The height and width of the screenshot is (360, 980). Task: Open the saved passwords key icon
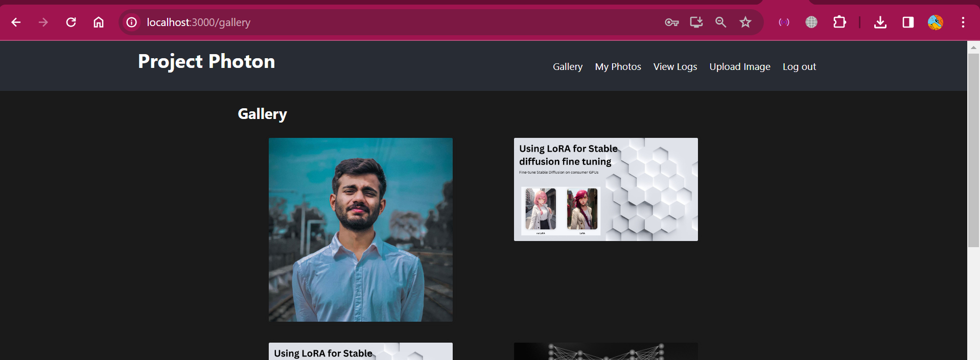672,22
